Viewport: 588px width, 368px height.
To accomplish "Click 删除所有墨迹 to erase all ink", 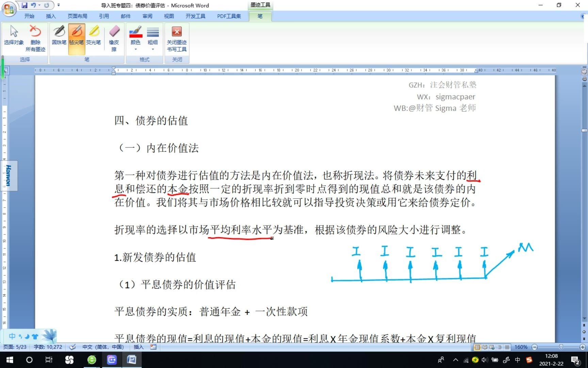I will click(35, 38).
